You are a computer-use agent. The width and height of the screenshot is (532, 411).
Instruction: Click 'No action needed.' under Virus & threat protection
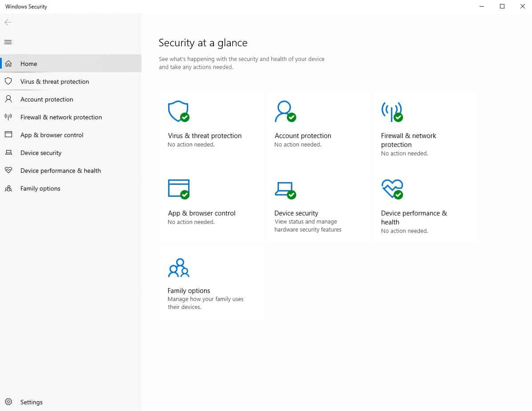[x=191, y=144]
